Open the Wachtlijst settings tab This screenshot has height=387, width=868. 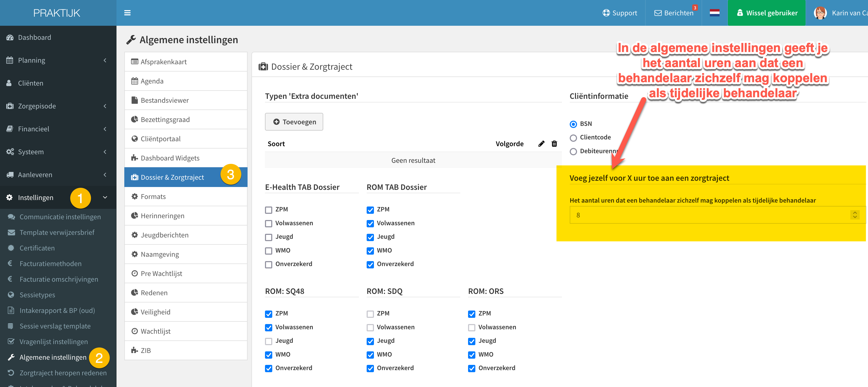pos(186,331)
